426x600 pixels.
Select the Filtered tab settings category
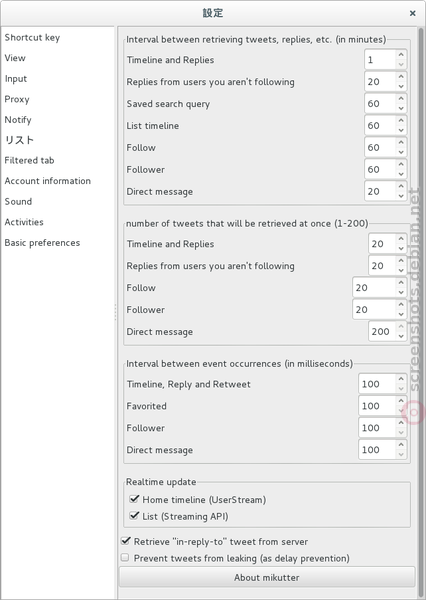click(x=29, y=160)
